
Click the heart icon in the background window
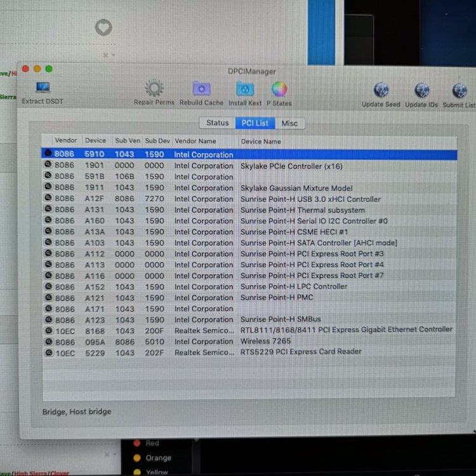[103, 28]
